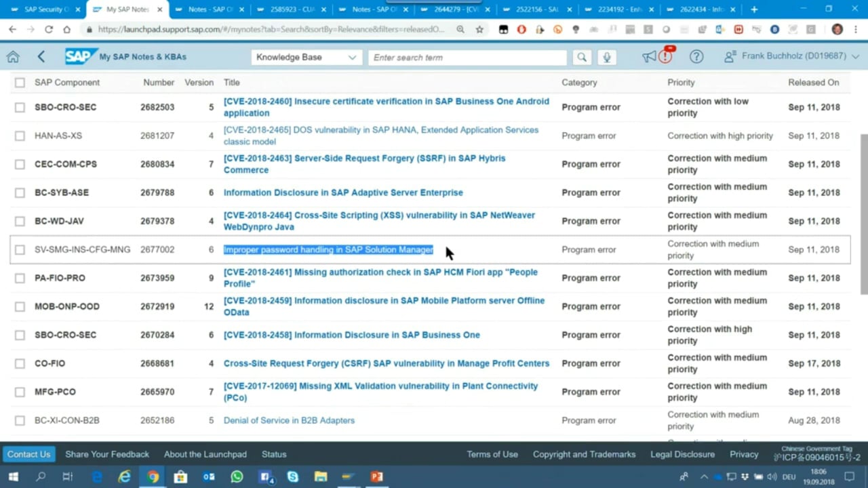The height and width of the screenshot is (488, 868).
Task: Open the Knowledge Base dropdown
Action: (306, 58)
